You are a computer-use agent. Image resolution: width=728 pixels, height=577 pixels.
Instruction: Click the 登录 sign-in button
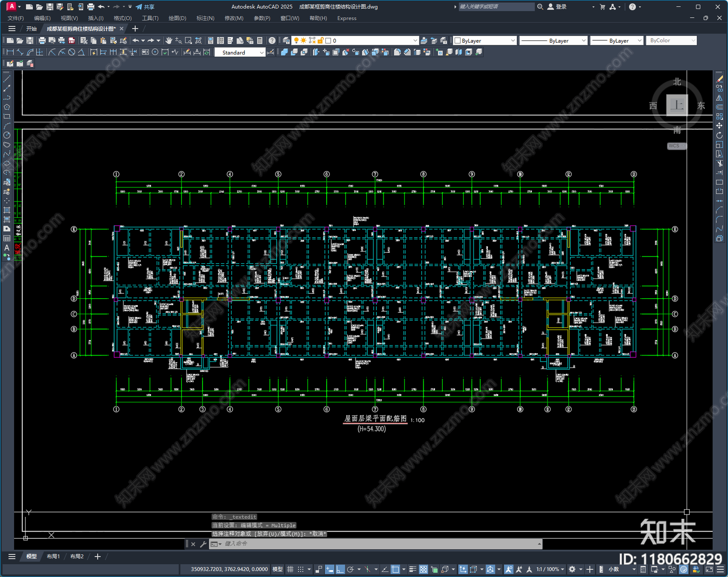(557, 7)
